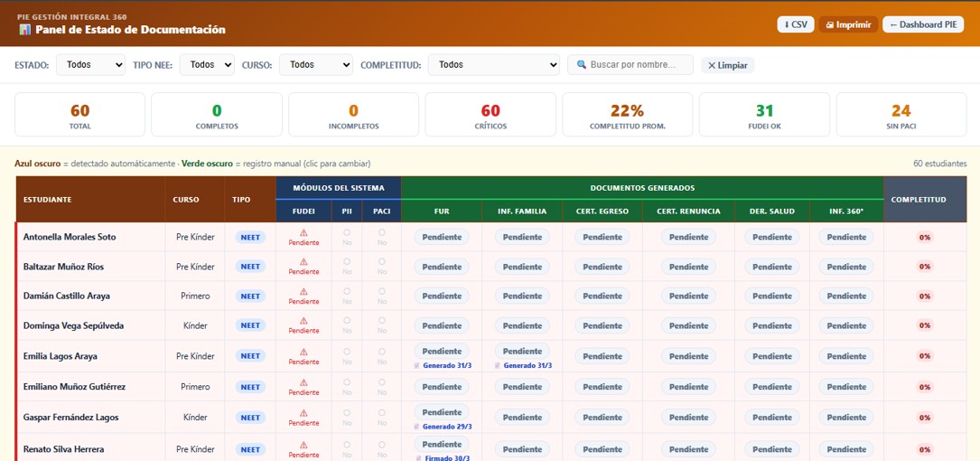Click NEET badge for Emilia Lagos Araya

coord(250,356)
